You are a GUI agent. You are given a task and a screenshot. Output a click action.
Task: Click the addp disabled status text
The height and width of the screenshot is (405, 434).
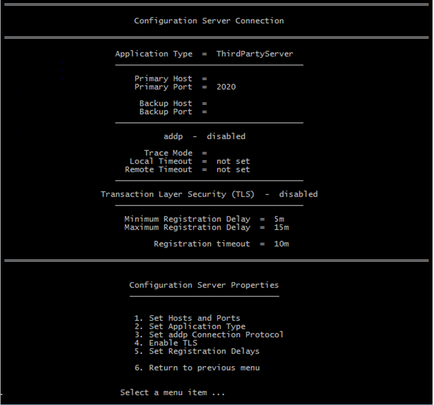click(x=226, y=136)
